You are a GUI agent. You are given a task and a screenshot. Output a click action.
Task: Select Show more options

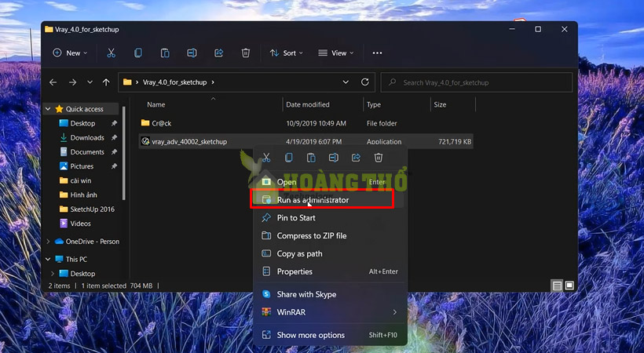tap(330, 335)
